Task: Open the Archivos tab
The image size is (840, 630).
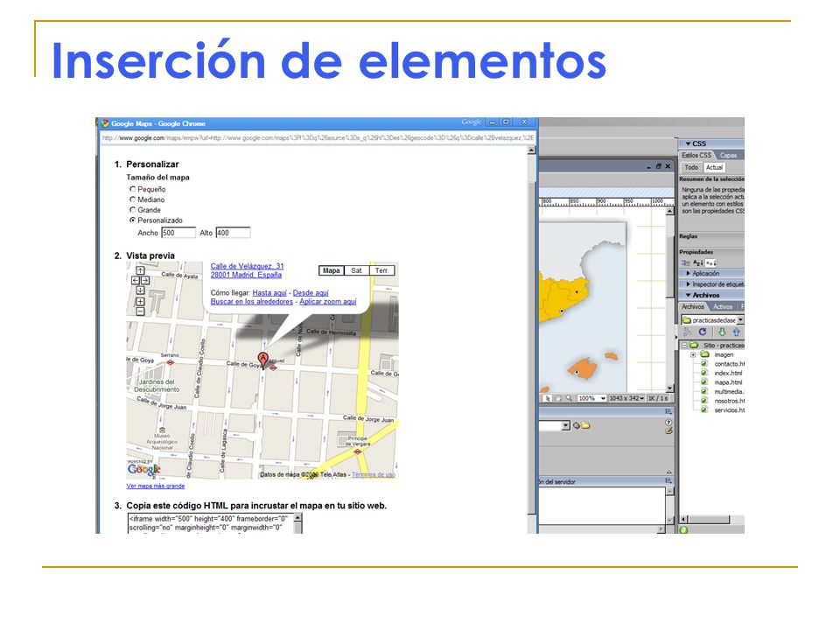Action: pos(693,306)
